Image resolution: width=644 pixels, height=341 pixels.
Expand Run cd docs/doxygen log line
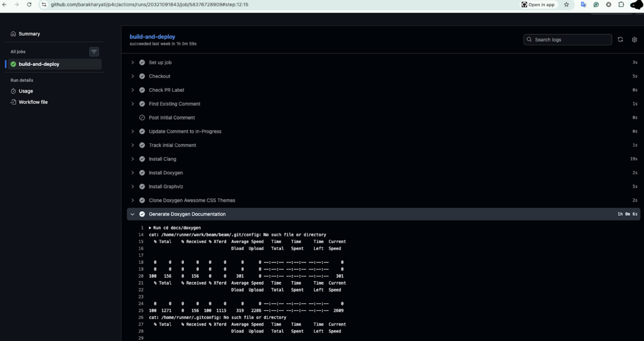tap(150, 228)
